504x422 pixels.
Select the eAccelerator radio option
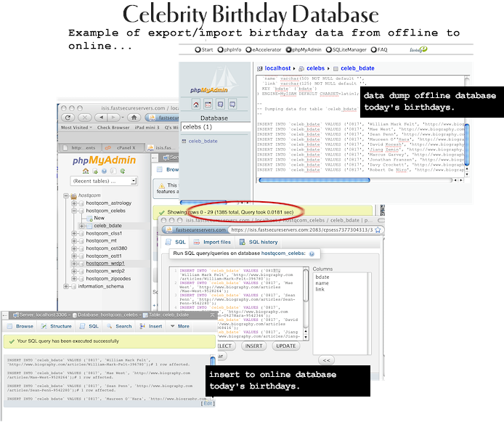[248, 49]
